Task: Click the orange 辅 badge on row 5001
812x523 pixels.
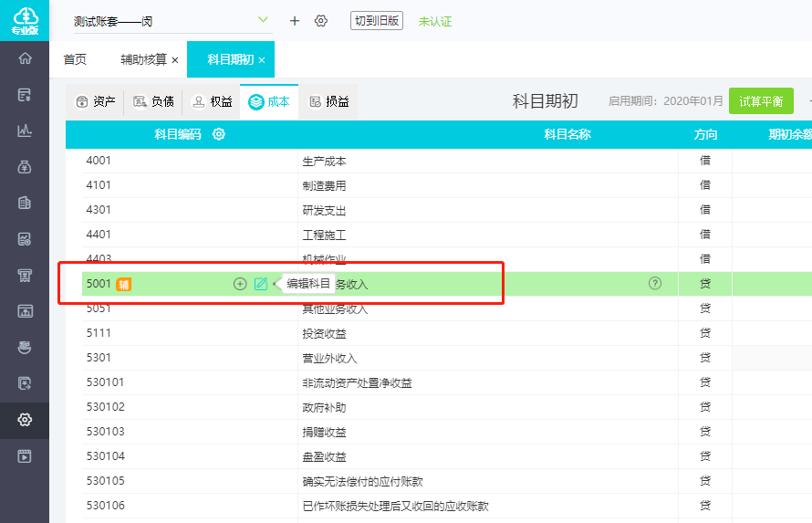Action: point(124,284)
